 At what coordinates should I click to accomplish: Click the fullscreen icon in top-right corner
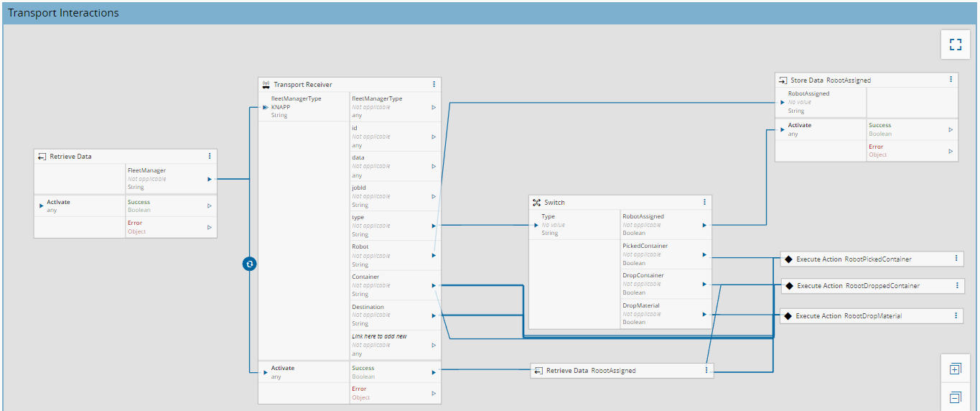point(955,45)
